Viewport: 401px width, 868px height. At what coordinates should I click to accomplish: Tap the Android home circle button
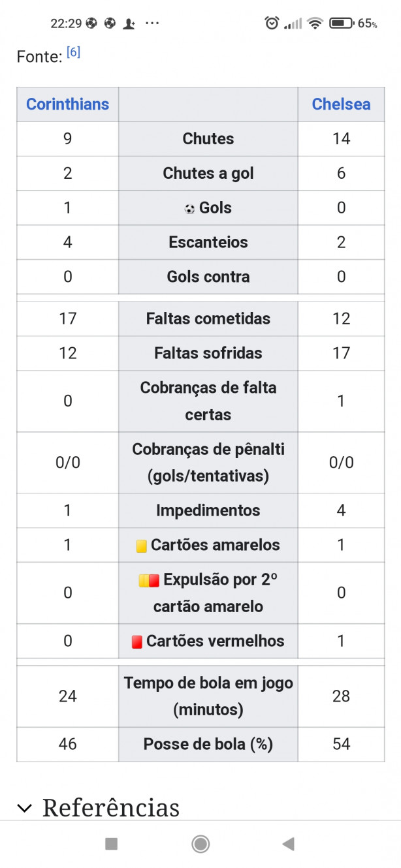point(200,844)
